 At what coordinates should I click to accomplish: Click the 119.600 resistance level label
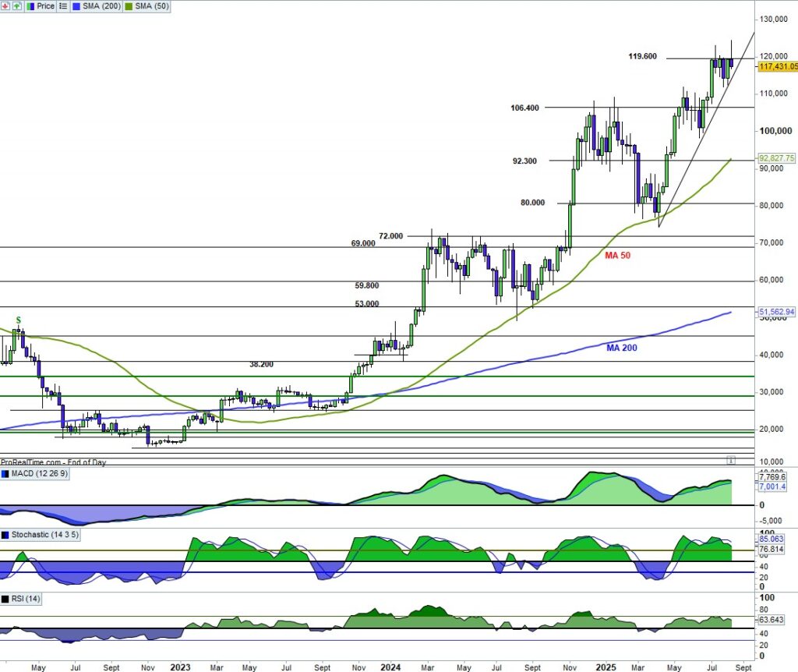click(642, 57)
